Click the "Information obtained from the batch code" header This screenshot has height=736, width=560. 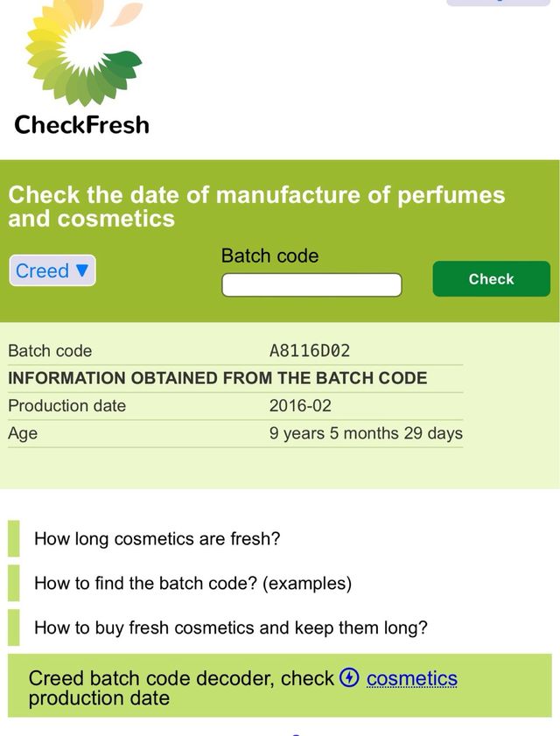[x=218, y=378]
